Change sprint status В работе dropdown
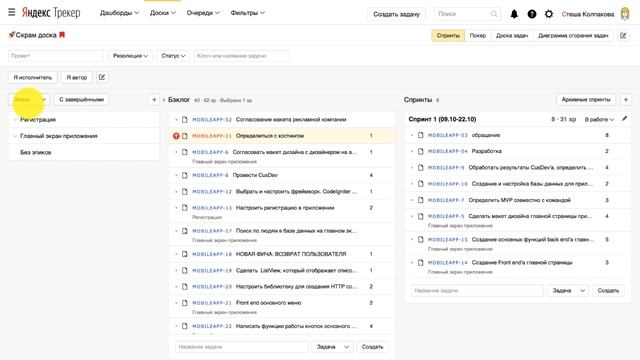The width and height of the screenshot is (640, 360). click(x=599, y=119)
